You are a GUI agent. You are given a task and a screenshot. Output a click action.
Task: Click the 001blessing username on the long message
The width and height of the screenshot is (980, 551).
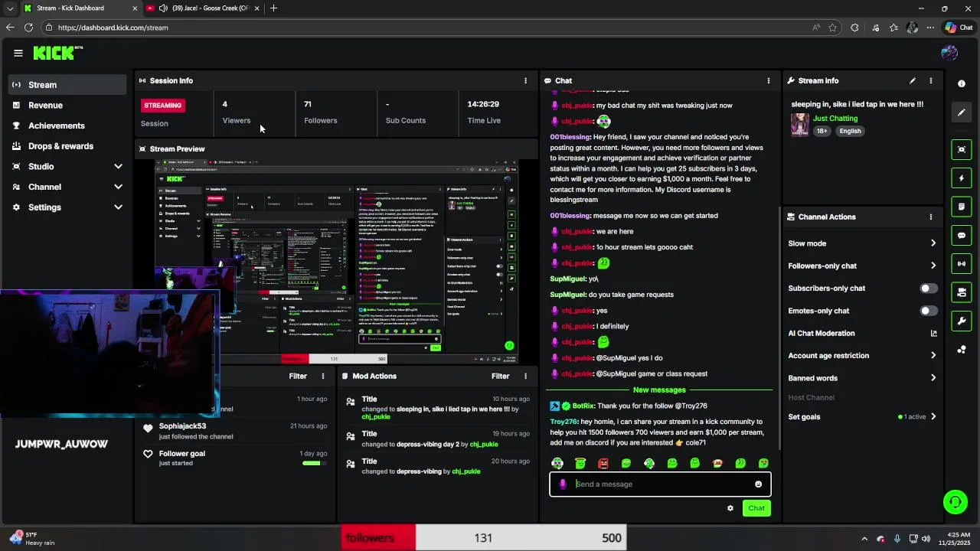570,137
